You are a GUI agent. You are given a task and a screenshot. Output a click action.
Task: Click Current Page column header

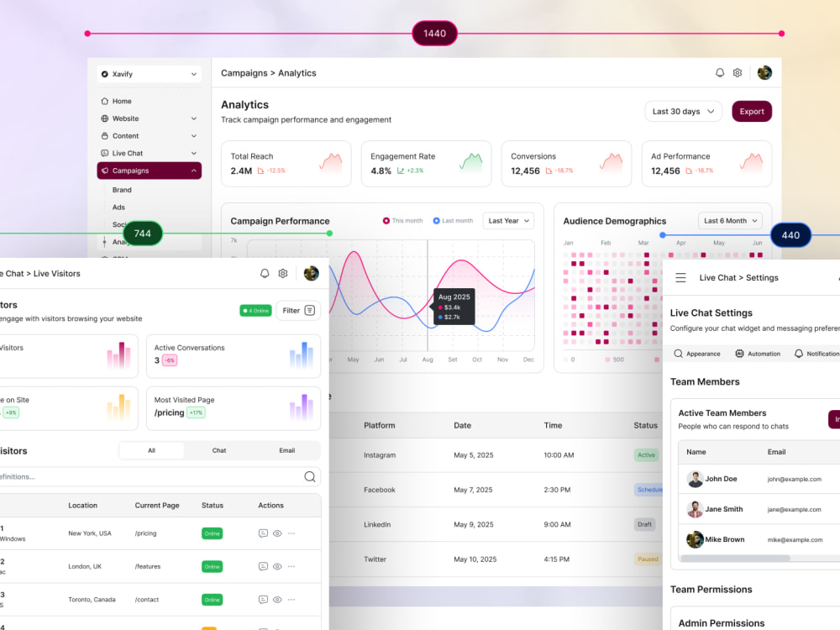tap(157, 506)
